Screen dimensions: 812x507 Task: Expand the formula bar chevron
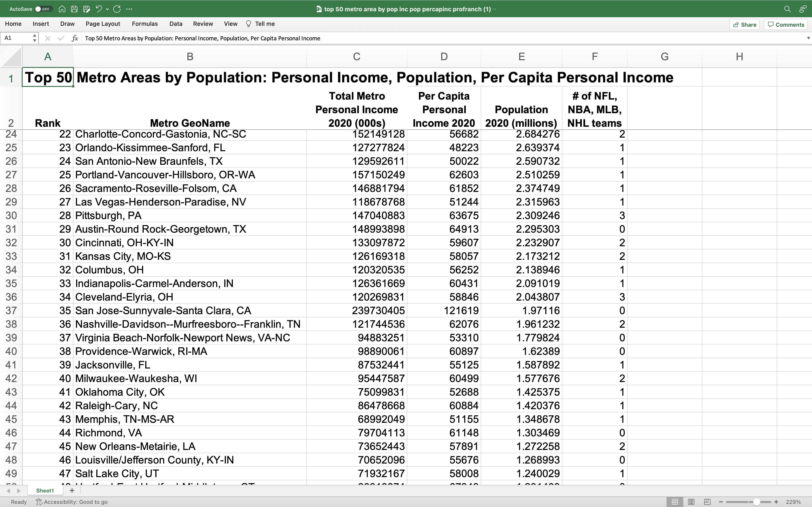point(808,38)
